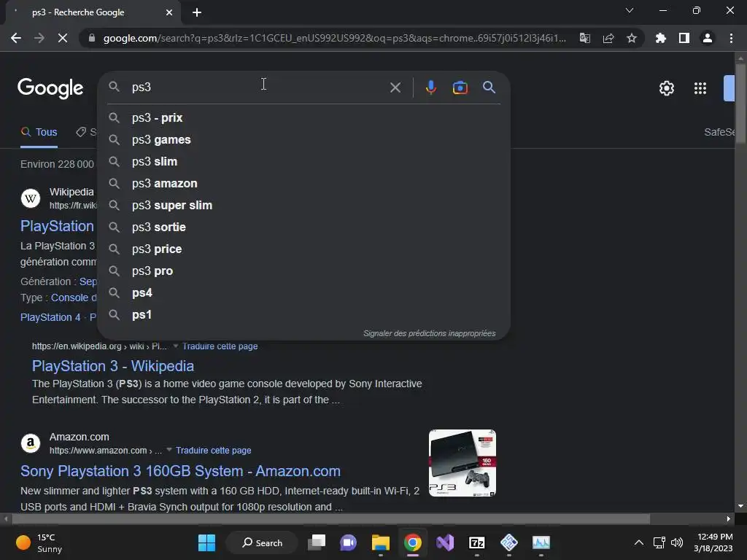Viewport: 747px width, 560px height.
Task: Open Google Lens image search
Action: point(460,87)
